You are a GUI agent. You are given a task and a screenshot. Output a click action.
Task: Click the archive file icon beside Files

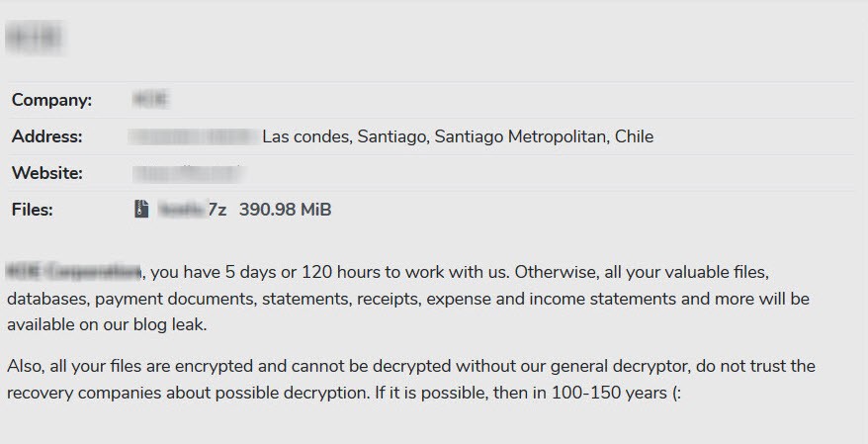click(142, 209)
